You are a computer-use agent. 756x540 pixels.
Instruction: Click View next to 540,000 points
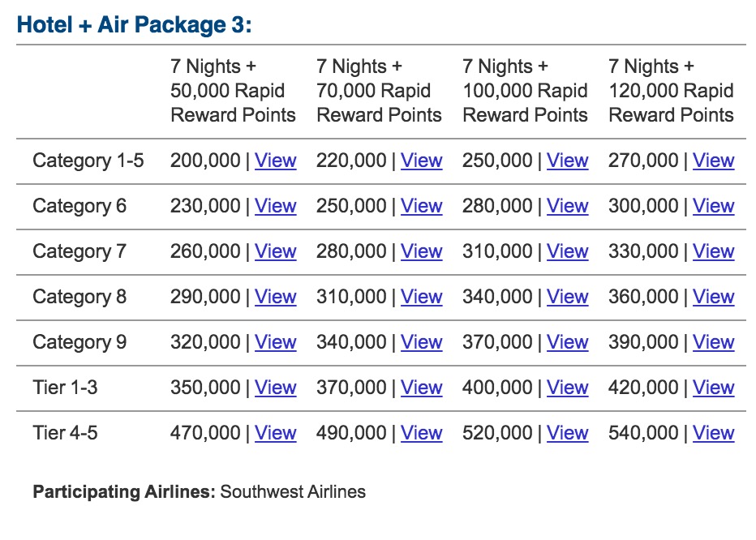point(714,433)
